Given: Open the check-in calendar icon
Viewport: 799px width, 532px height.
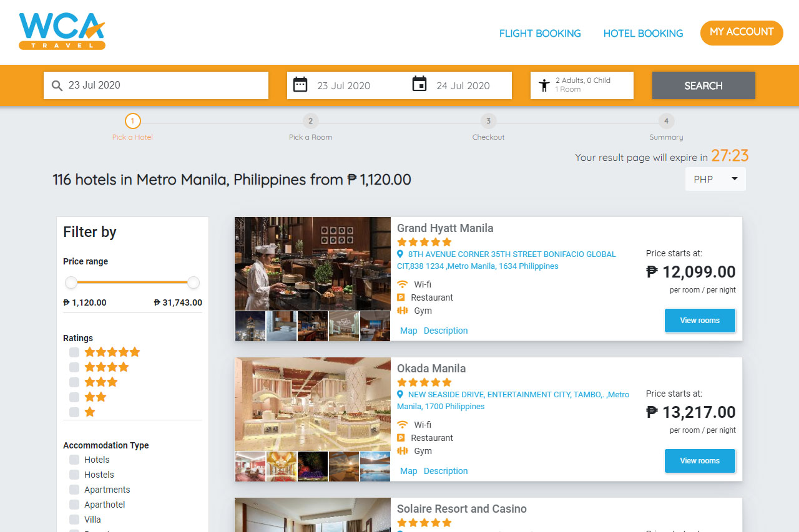Looking at the screenshot, I should pos(300,84).
